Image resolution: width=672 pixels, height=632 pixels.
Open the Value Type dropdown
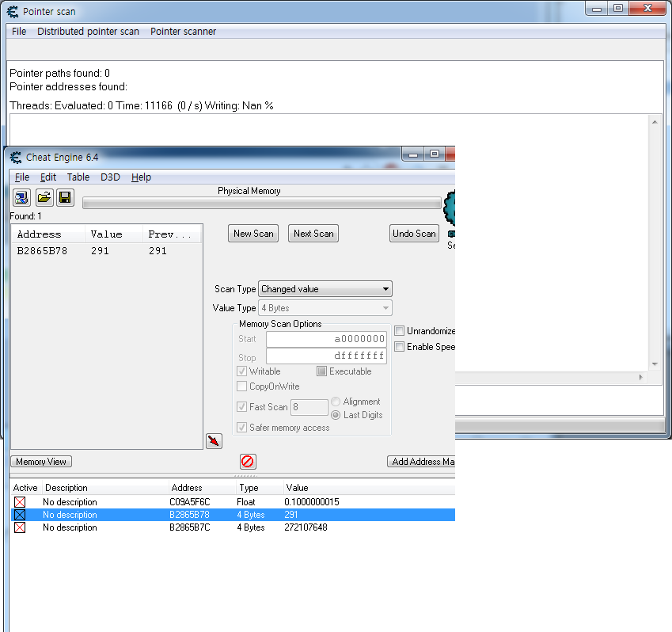(x=325, y=308)
